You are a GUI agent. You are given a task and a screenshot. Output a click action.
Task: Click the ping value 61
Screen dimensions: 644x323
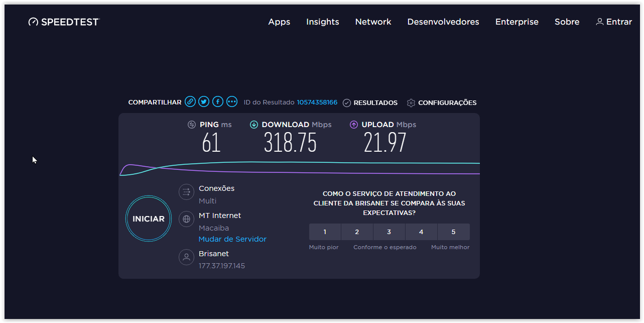click(x=211, y=143)
